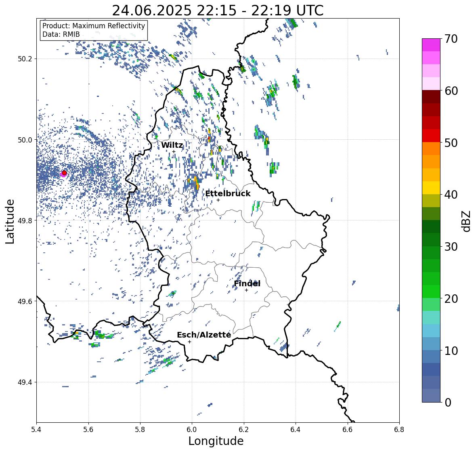Click the colorbar tick label 20
476x451 pixels.
[x=451, y=299]
